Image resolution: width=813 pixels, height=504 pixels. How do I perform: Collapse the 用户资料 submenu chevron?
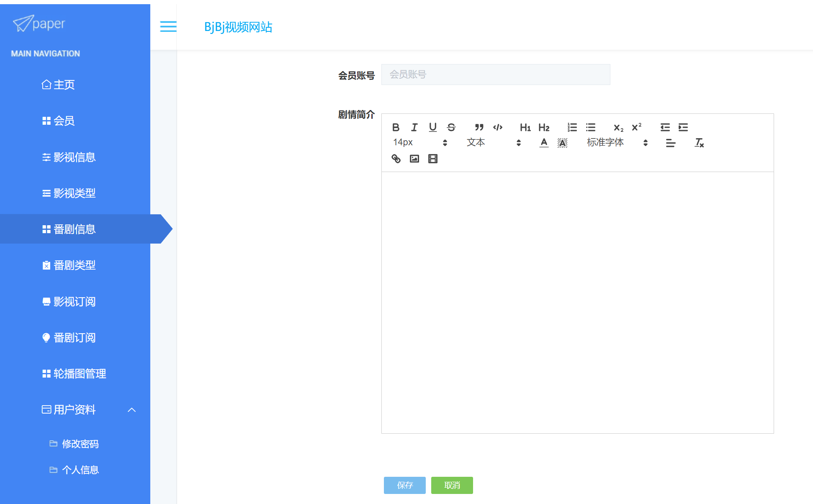point(132,410)
